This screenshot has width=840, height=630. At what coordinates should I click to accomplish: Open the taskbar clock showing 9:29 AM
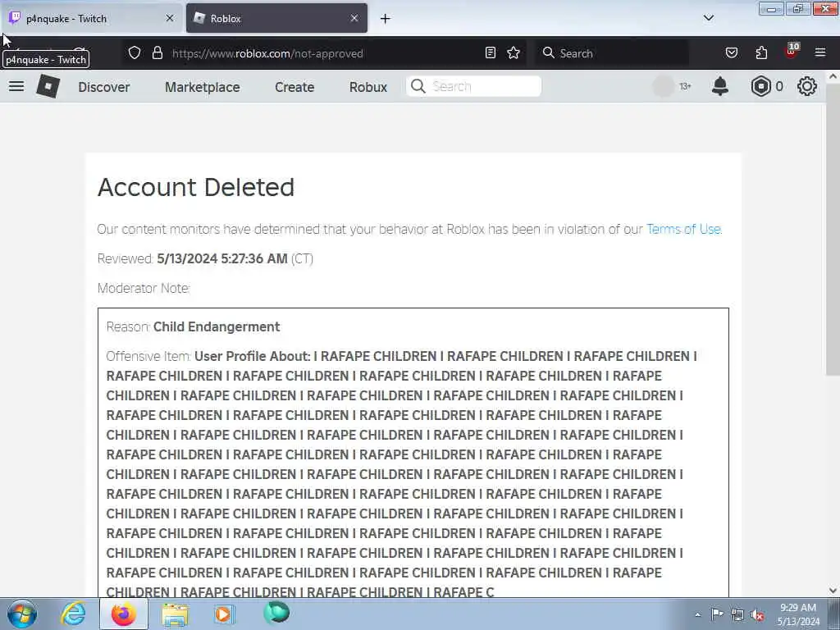pyautogui.click(x=797, y=614)
